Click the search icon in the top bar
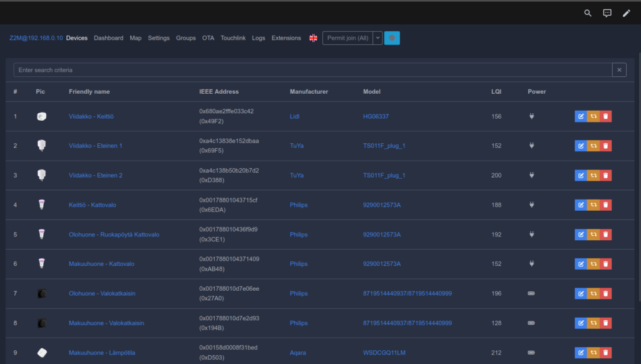Viewport: 641px width, 364px height. click(587, 13)
